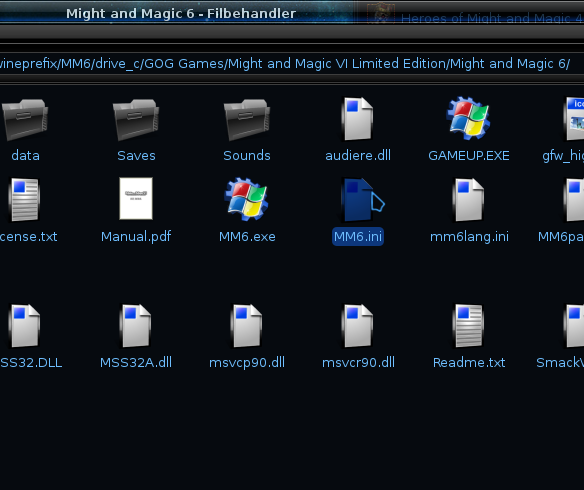Click the location path bar field
584x490 pixels.
pyautogui.click(x=286, y=64)
